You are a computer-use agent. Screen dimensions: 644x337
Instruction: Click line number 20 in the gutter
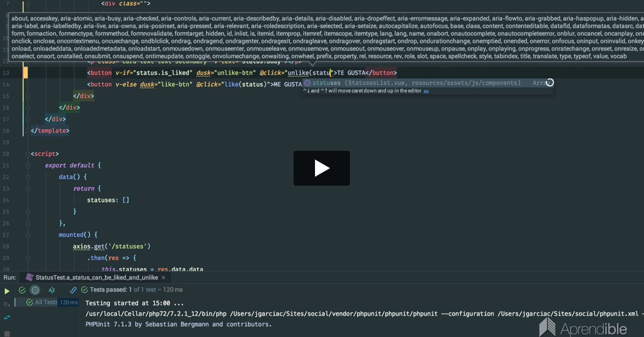pyautogui.click(x=6, y=154)
